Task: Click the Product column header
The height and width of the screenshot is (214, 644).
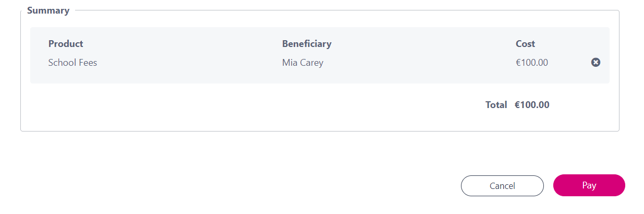Action: pyautogui.click(x=66, y=44)
